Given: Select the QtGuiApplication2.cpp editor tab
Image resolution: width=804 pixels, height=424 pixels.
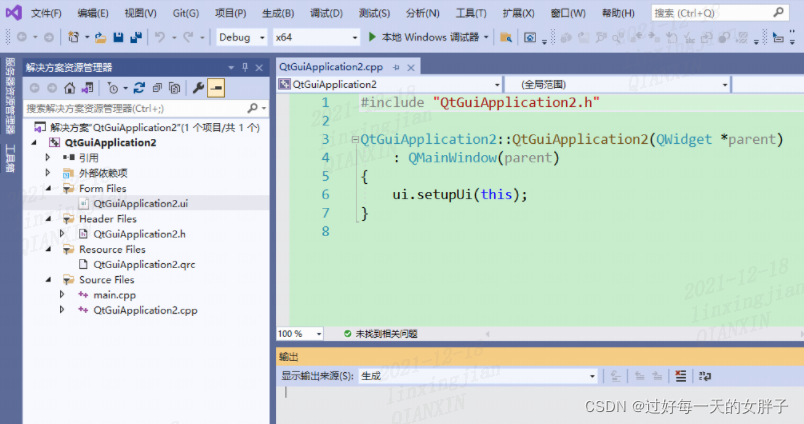Looking at the screenshot, I should pyautogui.click(x=331, y=67).
